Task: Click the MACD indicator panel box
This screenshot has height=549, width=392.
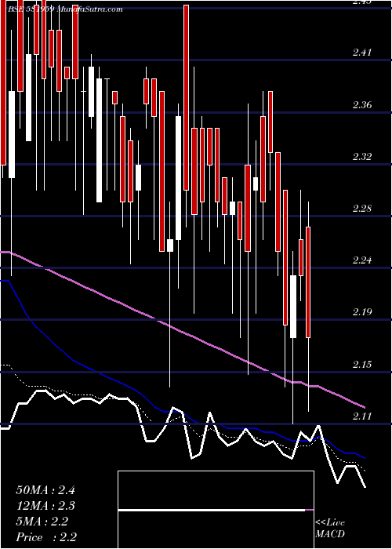Action: click(216, 510)
